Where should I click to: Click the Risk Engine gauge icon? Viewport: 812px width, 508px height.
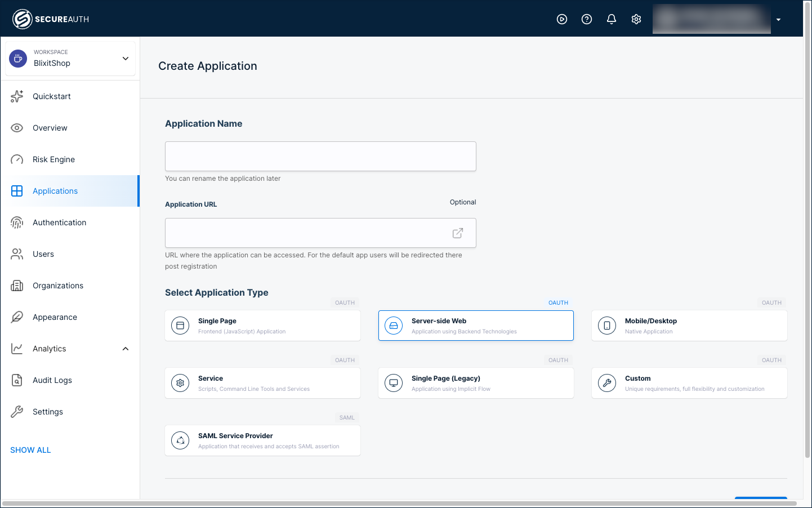17,159
